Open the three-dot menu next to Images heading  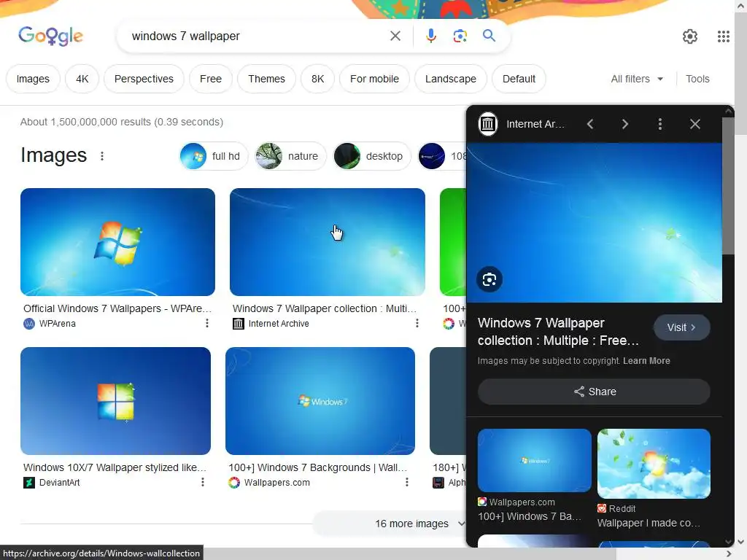[x=102, y=156]
